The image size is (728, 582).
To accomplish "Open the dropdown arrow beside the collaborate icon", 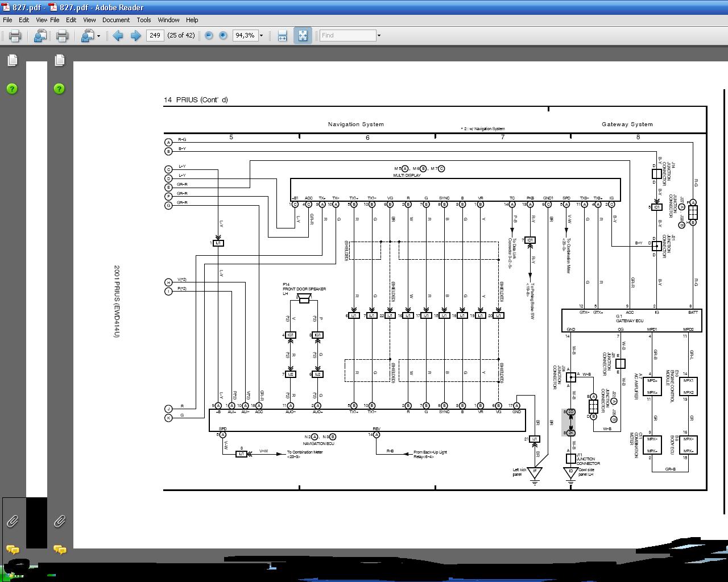I will tap(99, 36).
